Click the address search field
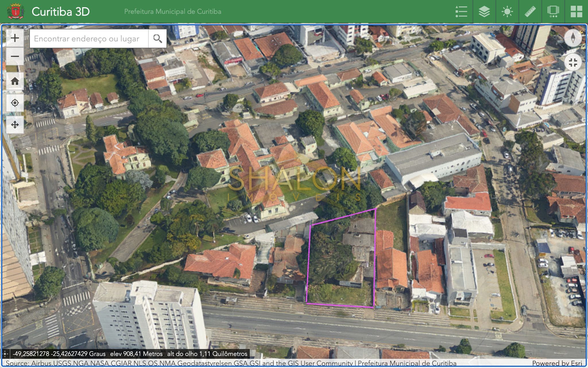Image resolution: width=588 pixels, height=368 pixels. click(x=89, y=39)
